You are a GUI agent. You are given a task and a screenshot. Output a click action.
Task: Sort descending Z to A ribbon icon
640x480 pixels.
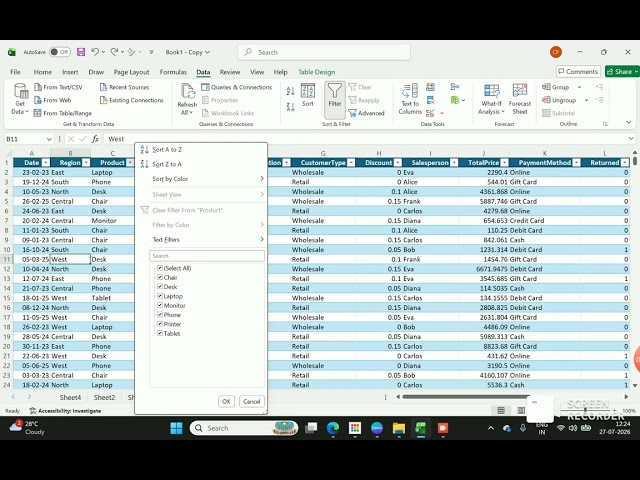[291, 107]
